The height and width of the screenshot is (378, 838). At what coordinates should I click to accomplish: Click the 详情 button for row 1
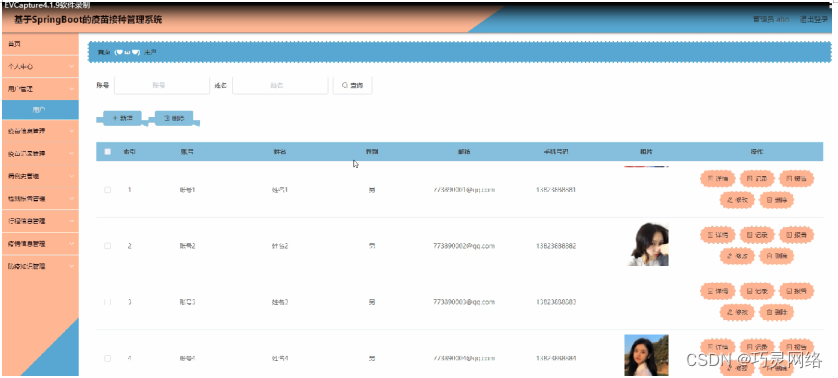(x=718, y=179)
